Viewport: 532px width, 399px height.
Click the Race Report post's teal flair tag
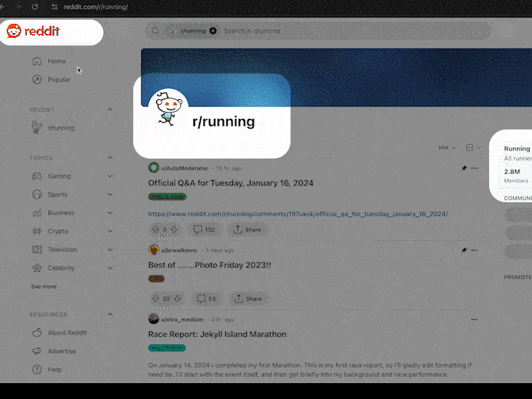coord(167,347)
